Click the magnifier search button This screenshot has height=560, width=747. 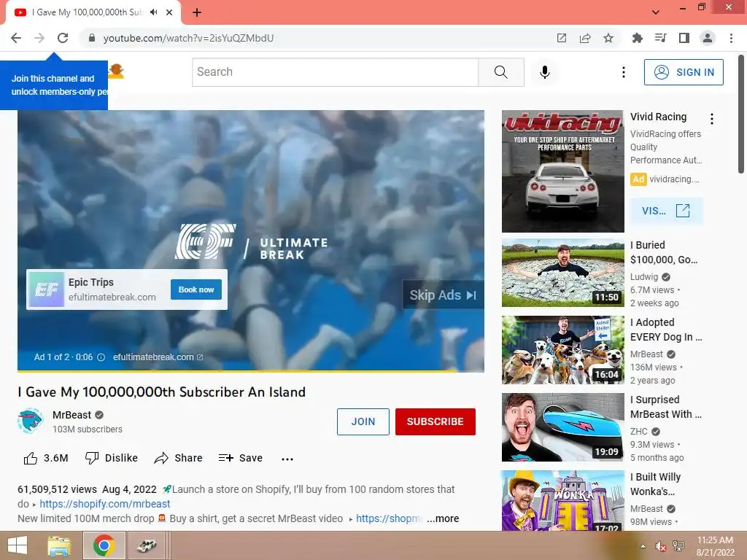[501, 72]
